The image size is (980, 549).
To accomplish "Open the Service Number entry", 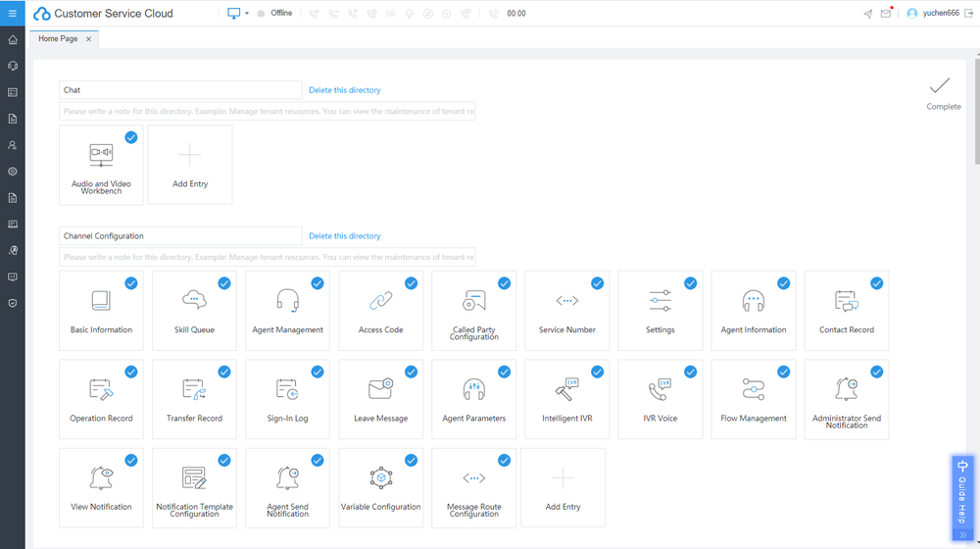I will (x=566, y=311).
